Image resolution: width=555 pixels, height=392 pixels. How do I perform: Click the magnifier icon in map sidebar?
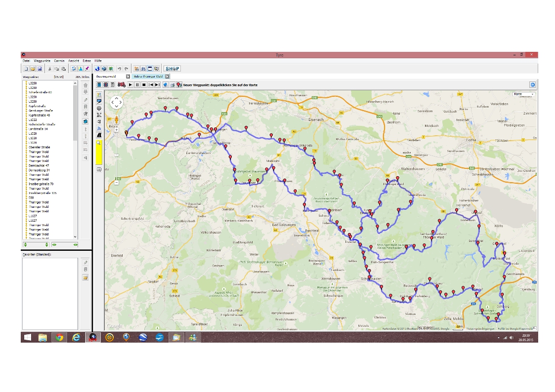click(x=99, y=143)
